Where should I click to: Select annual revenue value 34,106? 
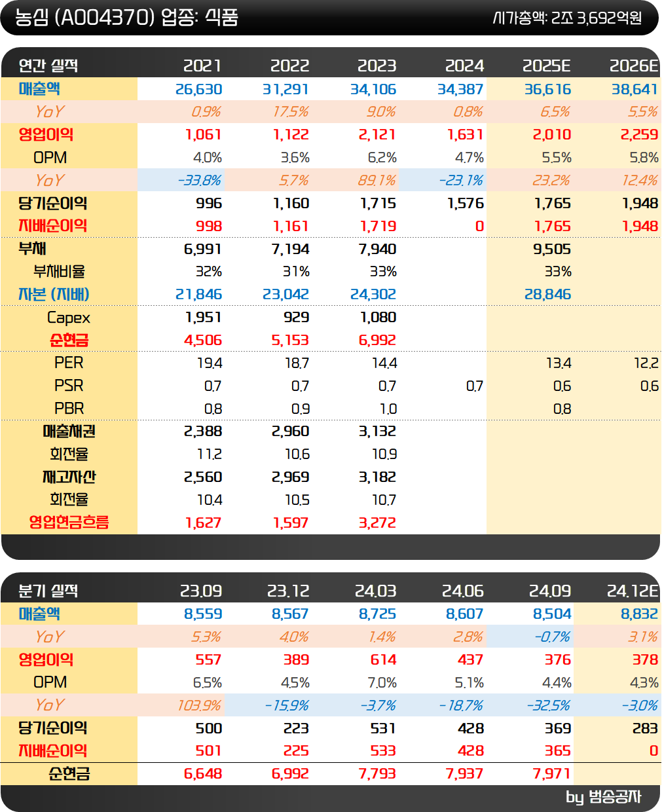click(x=373, y=89)
